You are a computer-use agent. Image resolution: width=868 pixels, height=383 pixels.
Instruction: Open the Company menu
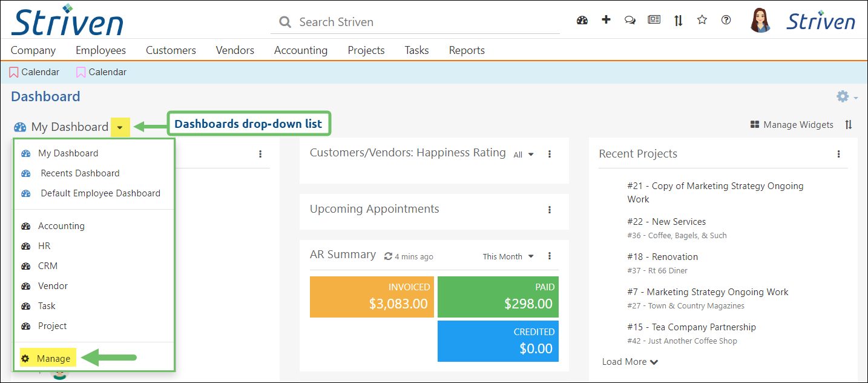coord(33,50)
